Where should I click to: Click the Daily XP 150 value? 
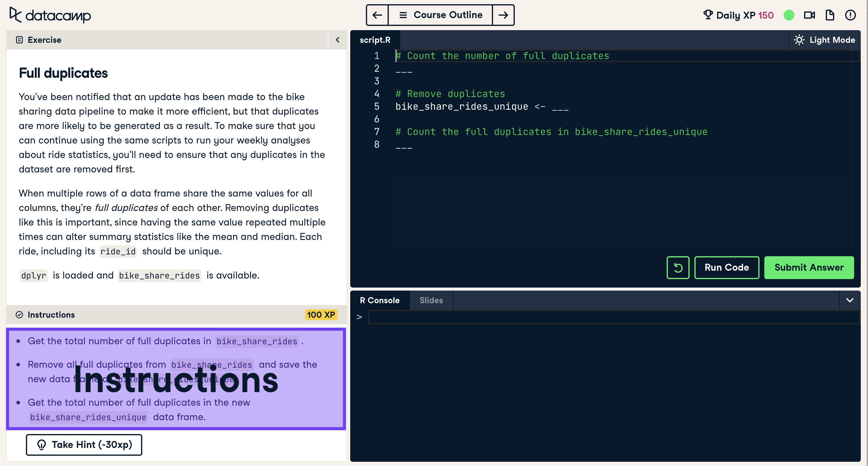pyautogui.click(x=766, y=15)
